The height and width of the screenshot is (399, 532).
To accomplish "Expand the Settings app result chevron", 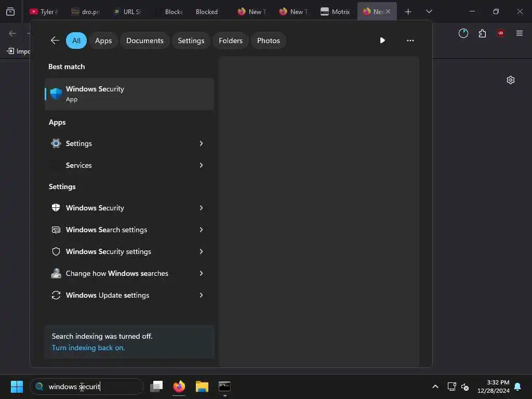I will point(201,143).
